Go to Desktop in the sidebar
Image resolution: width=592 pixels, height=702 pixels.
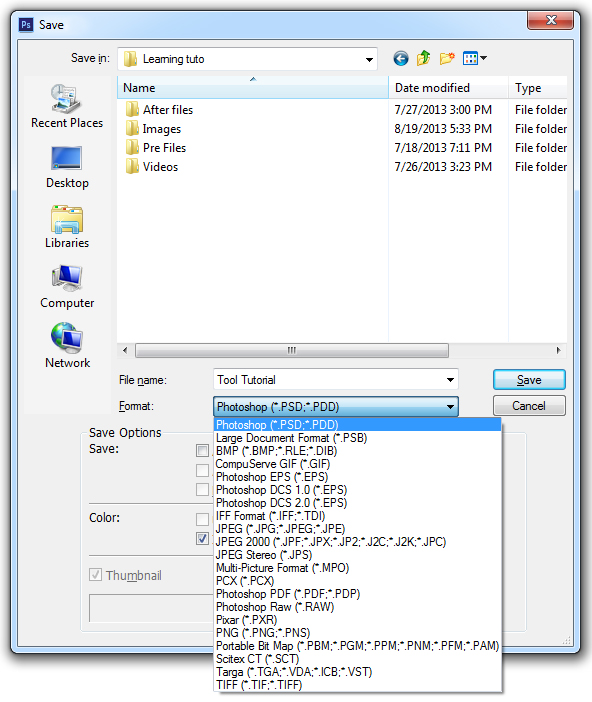pos(67,167)
